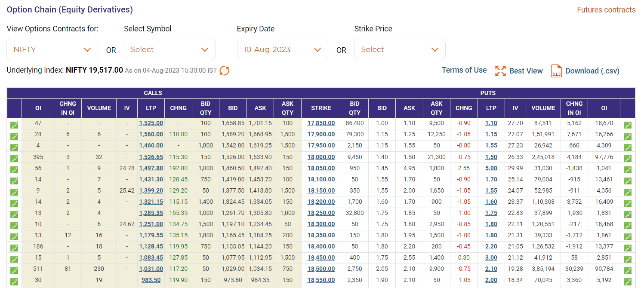The width and height of the screenshot is (644, 288).
Task: Click calls LTP value 1,525.00
Action: click(x=151, y=123)
